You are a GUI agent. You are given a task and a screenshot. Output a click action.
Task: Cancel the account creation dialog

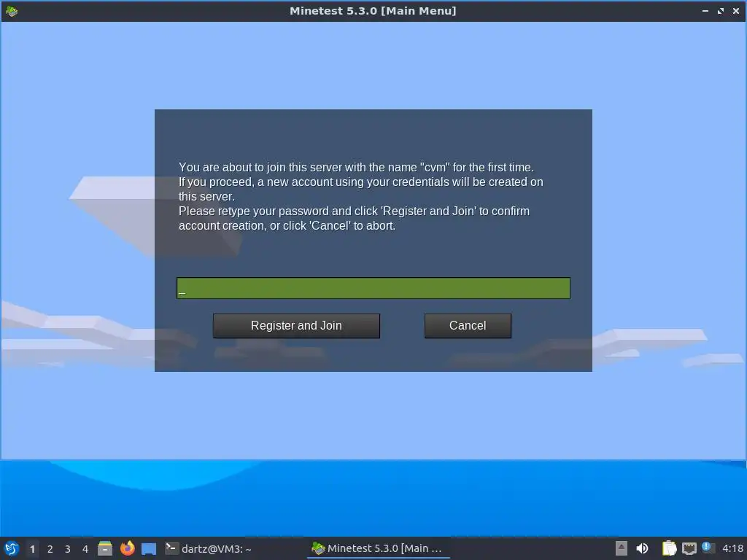468,326
